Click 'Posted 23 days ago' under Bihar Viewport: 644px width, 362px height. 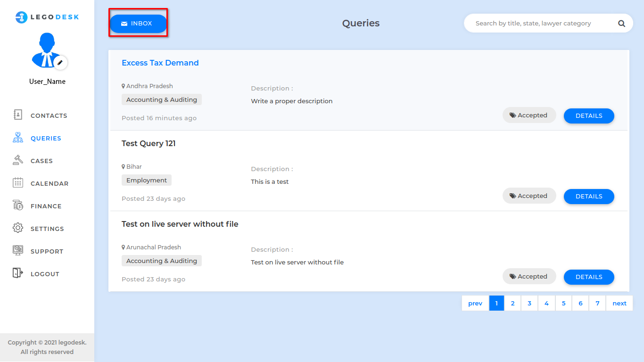pos(153,198)
